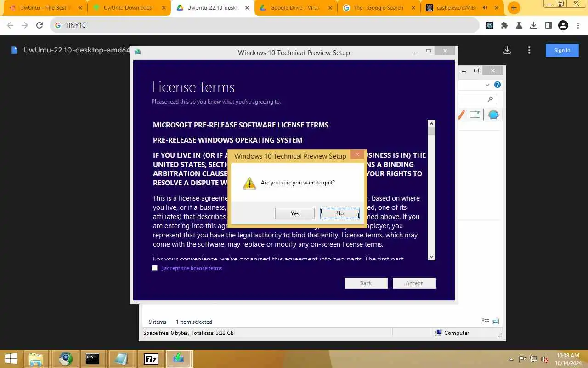Click the license terms scrollbar thumb
588x368 pixels.
[431, 132]
